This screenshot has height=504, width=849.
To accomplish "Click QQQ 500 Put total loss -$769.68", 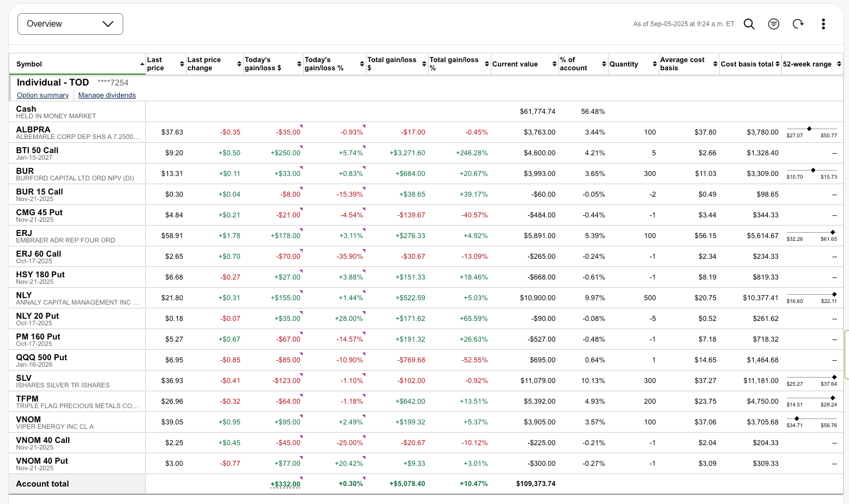I will (x=411, y=360).
